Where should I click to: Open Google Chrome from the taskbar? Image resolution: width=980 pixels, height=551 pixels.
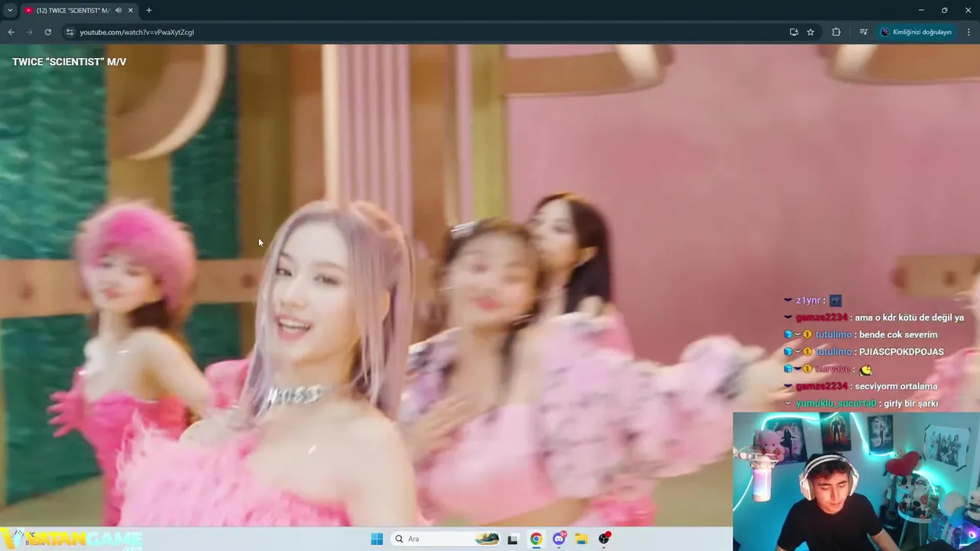coord(536,539)
